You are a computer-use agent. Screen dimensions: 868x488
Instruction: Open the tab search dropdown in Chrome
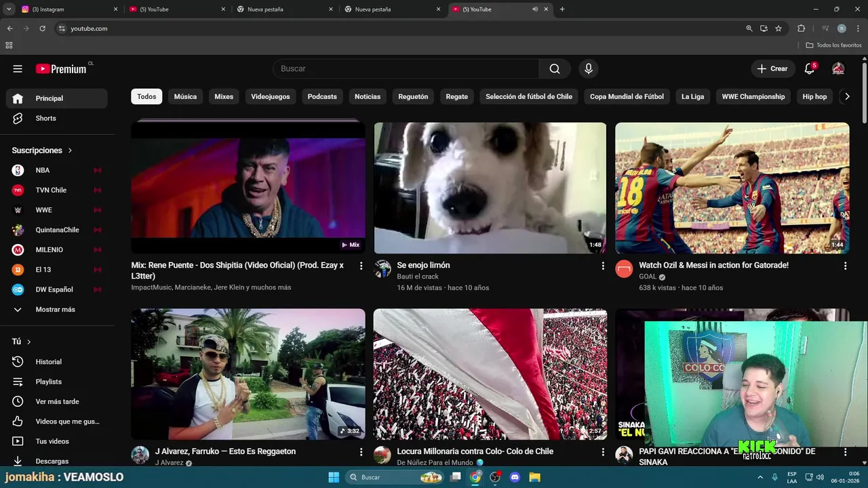(9, 9)
